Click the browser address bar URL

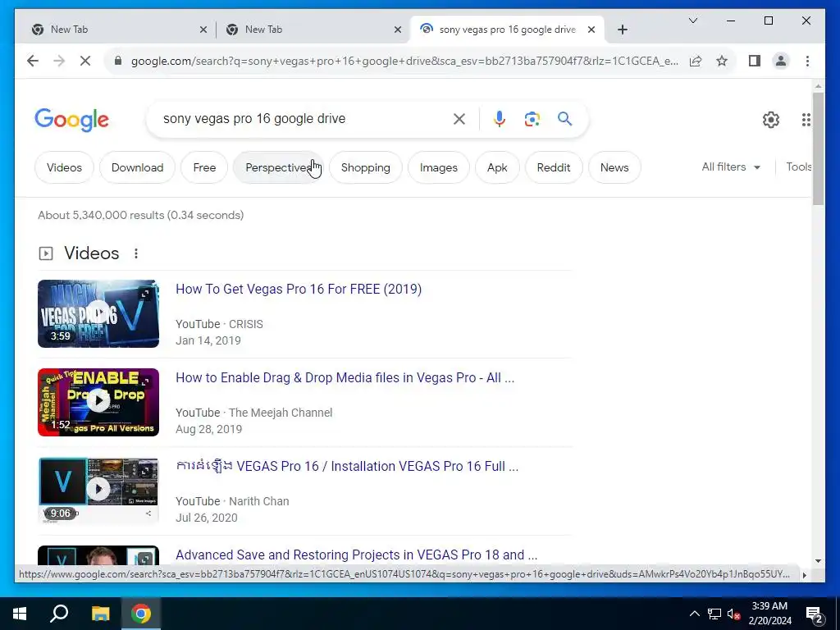click(404, 61)
